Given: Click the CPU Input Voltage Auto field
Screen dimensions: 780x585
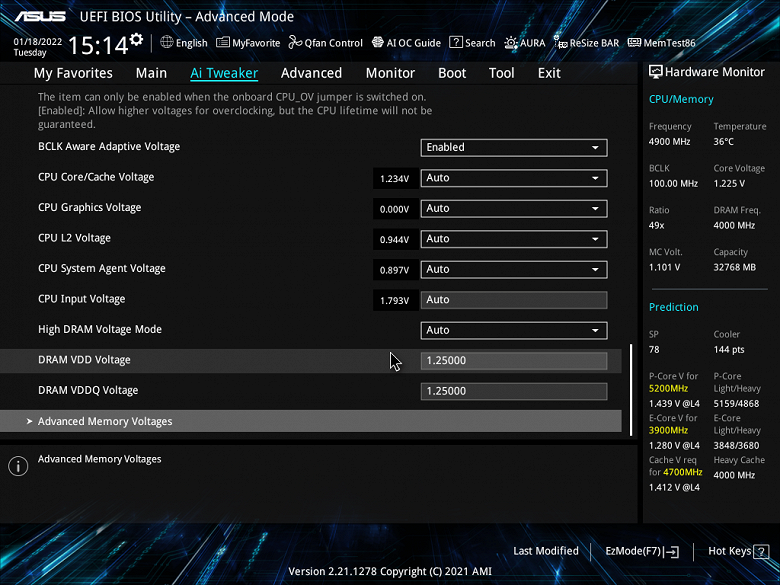Looking at the screenshot, I should 514,300.
